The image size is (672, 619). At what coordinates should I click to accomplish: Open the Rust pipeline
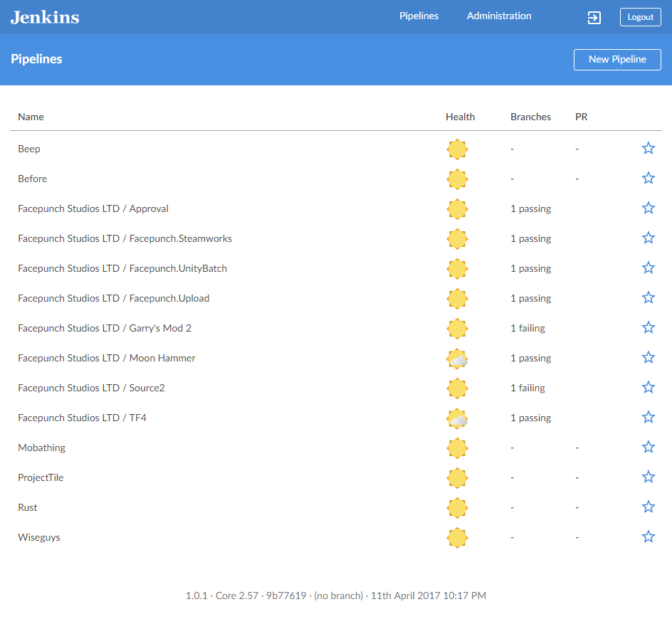coord(28,507)
